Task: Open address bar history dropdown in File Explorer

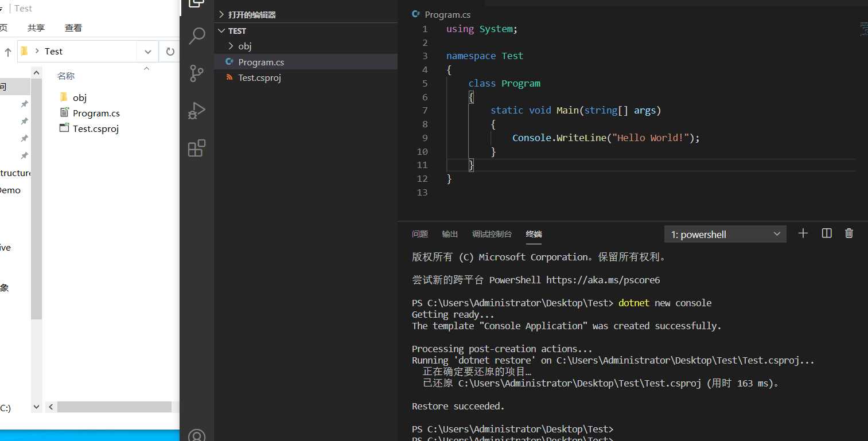Action: (147, 52)
